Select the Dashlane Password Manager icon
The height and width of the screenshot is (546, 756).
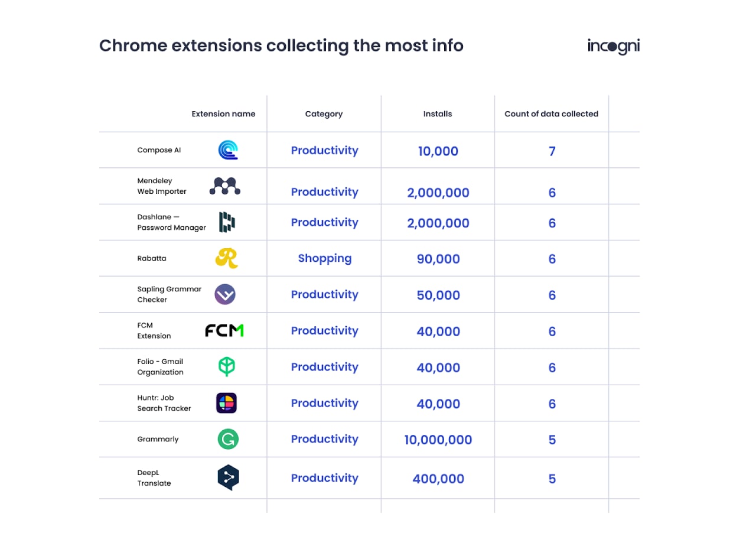[x=227, y=222]
